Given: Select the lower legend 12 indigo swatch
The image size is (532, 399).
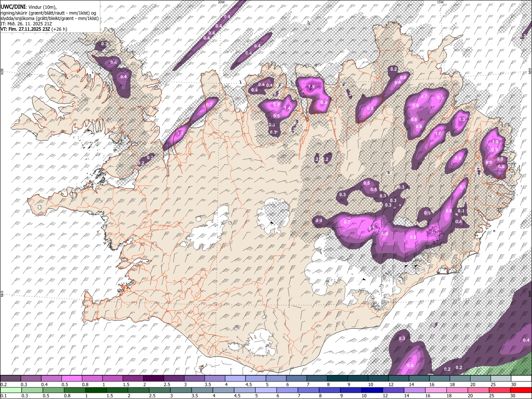Looking at the screenshot, I should [x=394, y=390].
